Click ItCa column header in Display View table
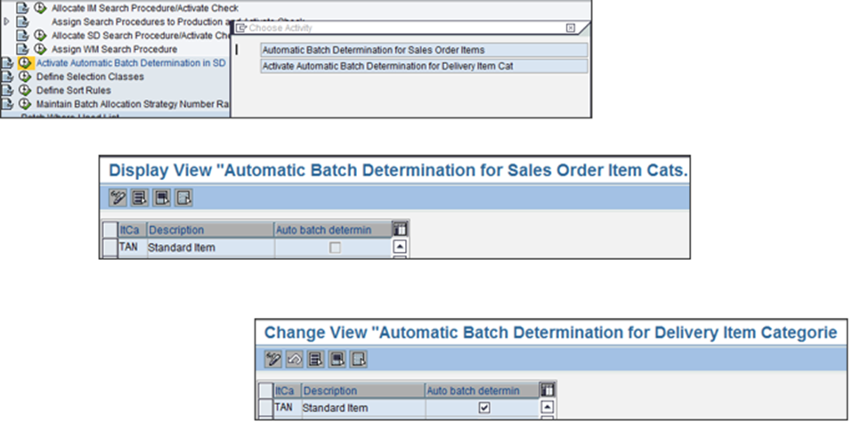868x438 pixels. (133, 230)
